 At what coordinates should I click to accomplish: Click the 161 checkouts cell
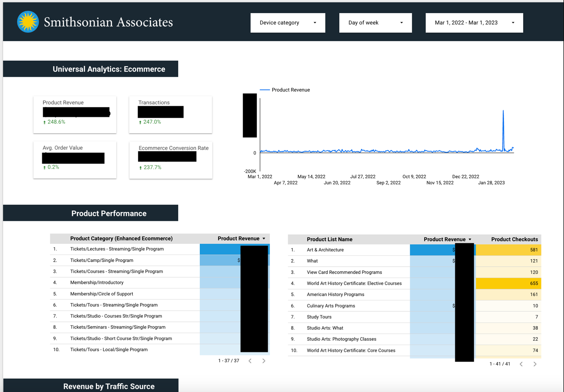click(508, 294)
